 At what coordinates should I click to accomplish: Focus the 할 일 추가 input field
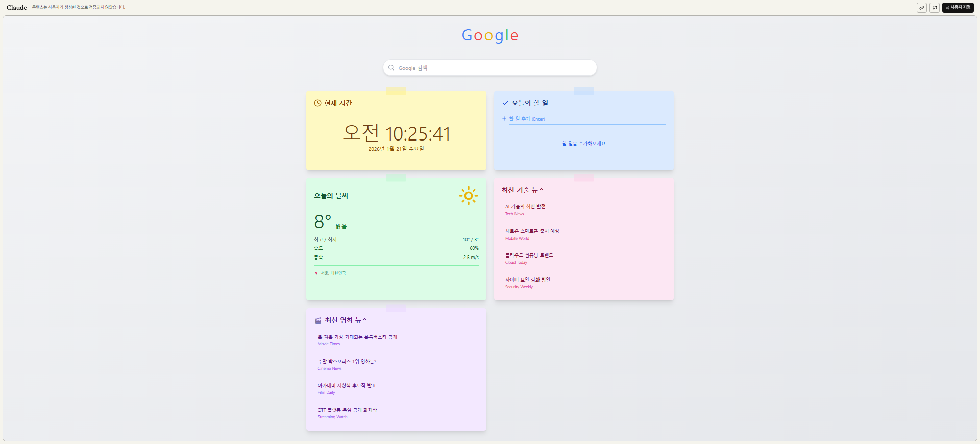pos(587,119)
